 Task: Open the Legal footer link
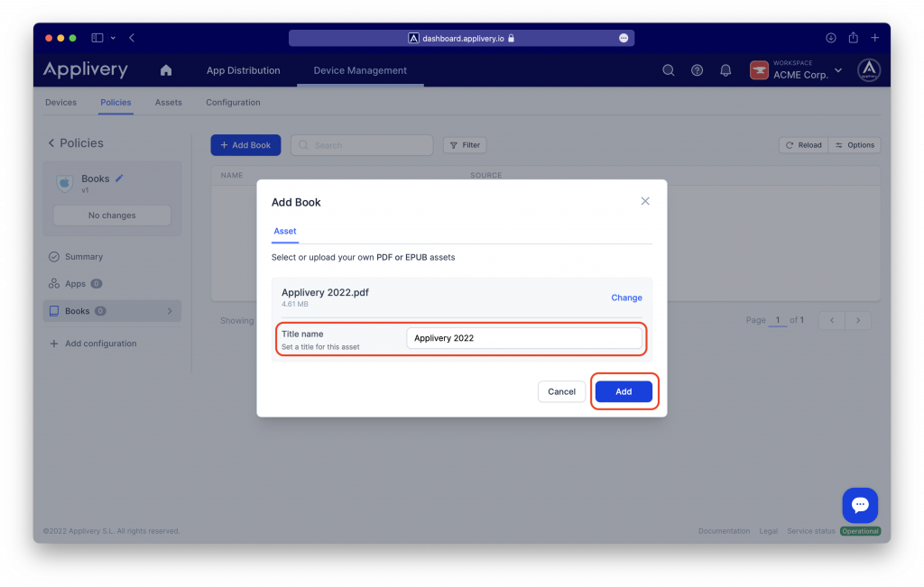coord(769,531)
